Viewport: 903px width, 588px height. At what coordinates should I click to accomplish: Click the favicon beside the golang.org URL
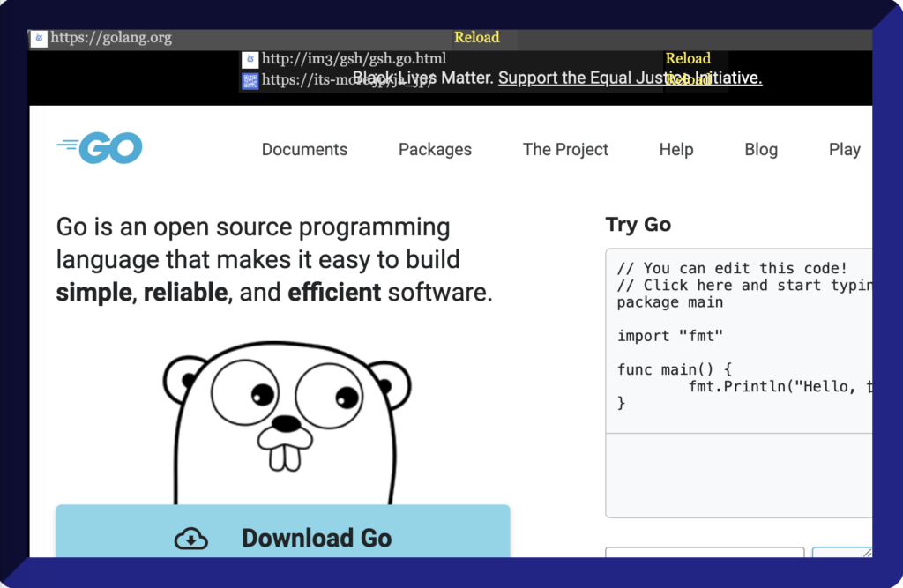pyautogui.click(x=39, y=39)
